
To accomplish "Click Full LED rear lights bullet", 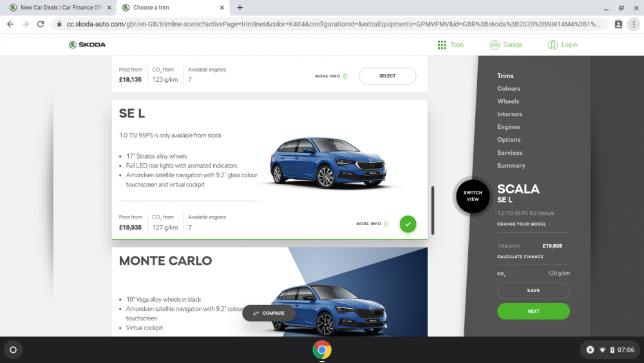I will [x=182, y=166].
